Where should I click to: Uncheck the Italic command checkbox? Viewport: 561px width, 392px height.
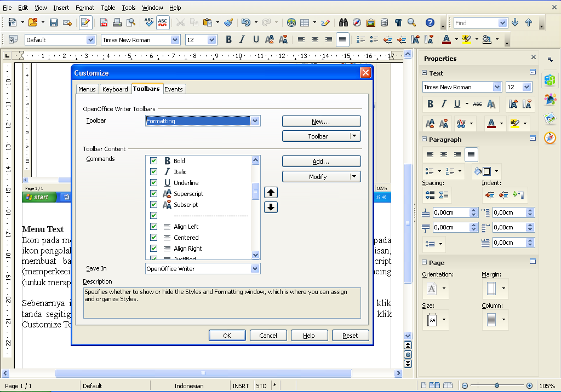(x=154, y=171)
